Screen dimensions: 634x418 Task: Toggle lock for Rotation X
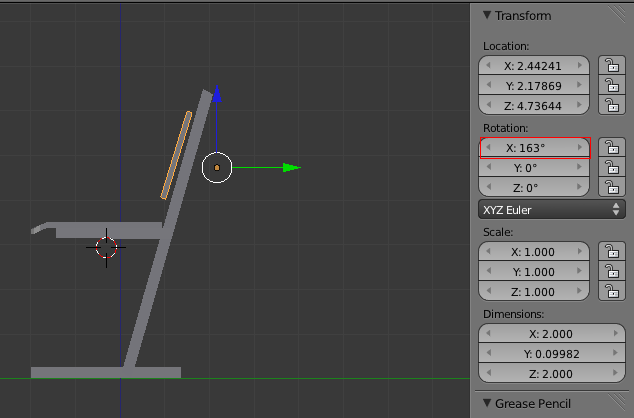[611, 148]
